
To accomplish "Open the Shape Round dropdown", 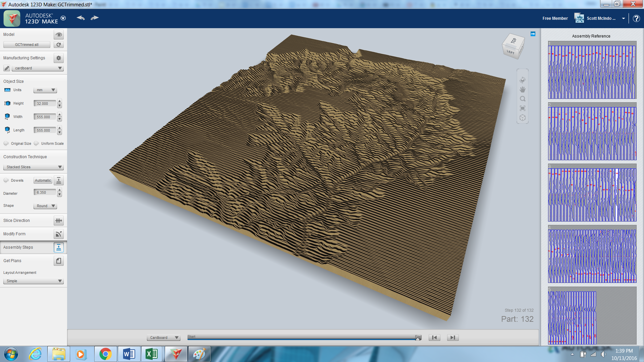I will 45,206.
